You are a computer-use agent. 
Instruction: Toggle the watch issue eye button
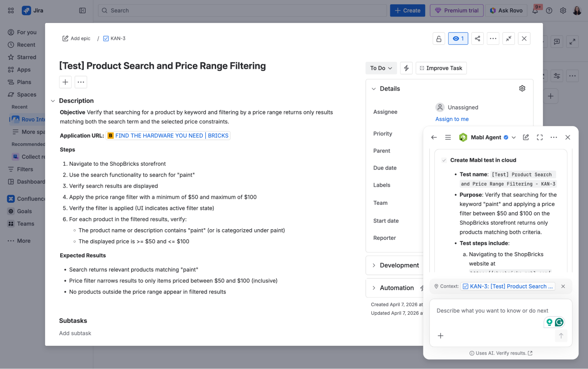[x=458, y=39]
